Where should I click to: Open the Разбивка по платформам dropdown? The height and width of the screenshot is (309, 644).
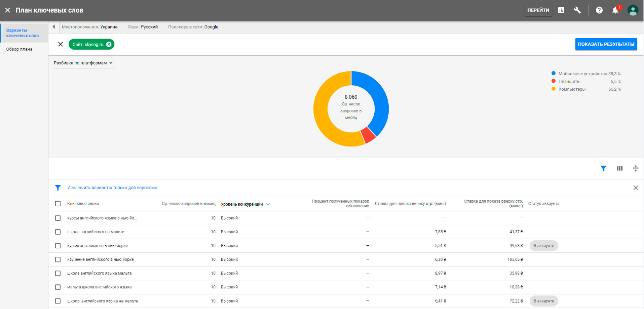[x=84, y=63]
